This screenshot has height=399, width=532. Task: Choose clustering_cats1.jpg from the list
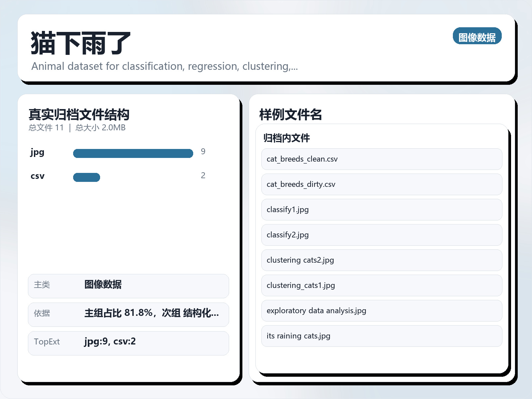[381, 286]
